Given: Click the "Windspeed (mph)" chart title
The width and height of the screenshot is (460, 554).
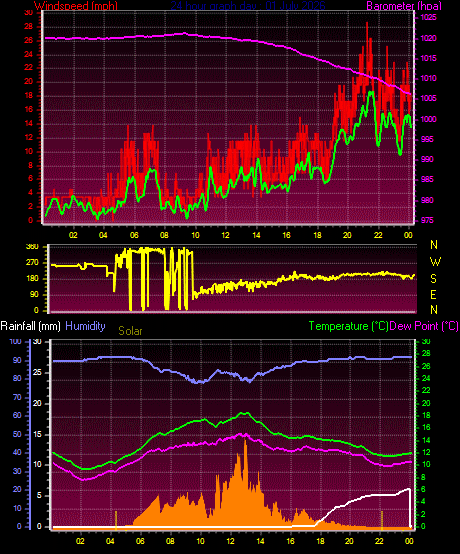Looking at the screenshot, I should click(x=76, y=6).
